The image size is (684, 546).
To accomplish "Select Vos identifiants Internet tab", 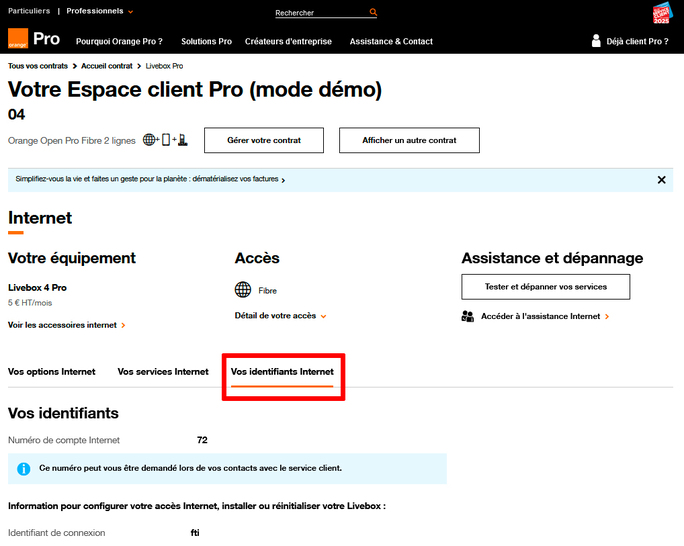I will click(x=282, y=372).
